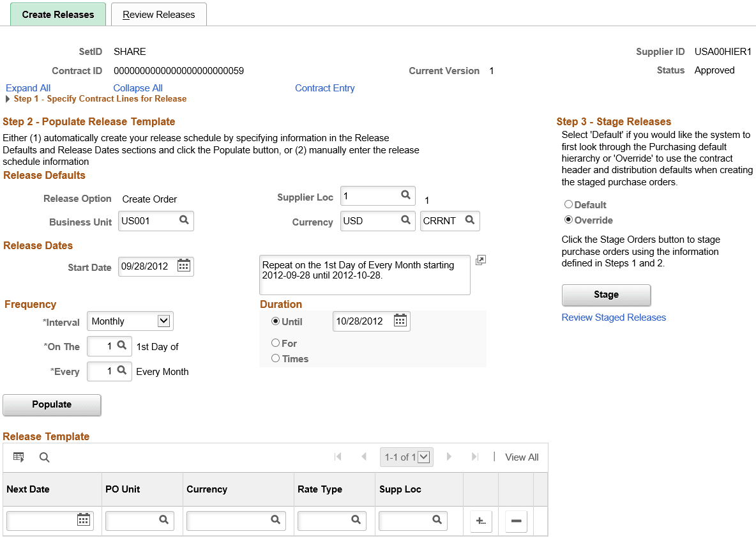The width and height of the screenshot is (756, 543).
Task: Expand the repeat schedule text area with zoom icon
Action: [480, 260]
